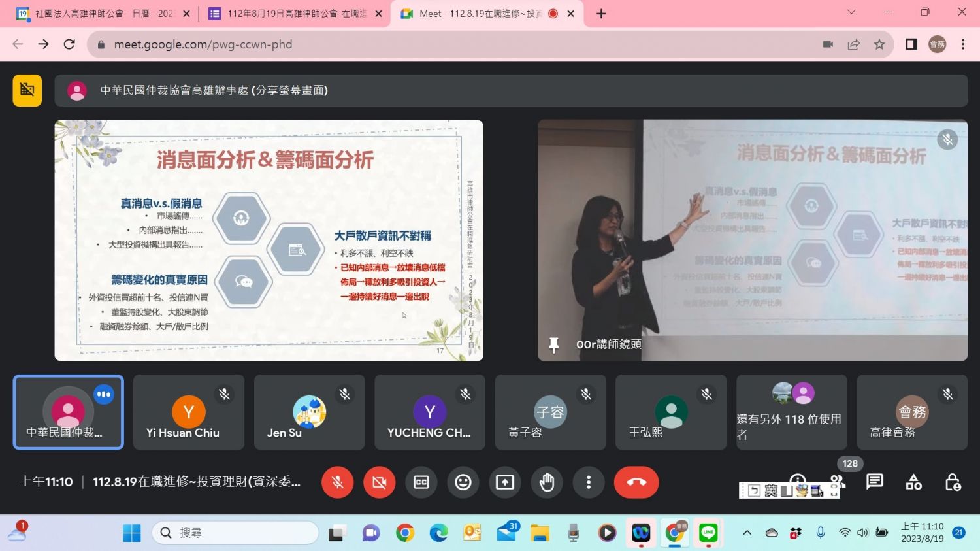Leave call with red hang-up button
This screenshot has height=551, width=980.
[636, 482]
